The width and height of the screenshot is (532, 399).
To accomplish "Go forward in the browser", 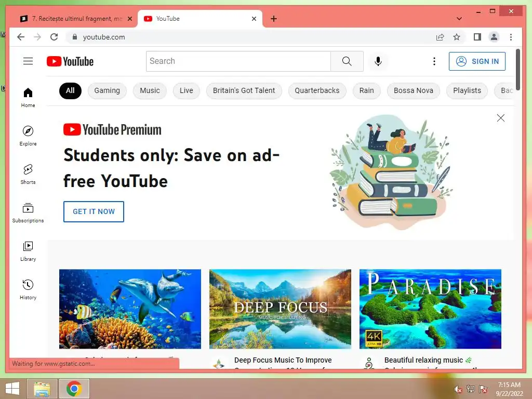I will [37, 37].
